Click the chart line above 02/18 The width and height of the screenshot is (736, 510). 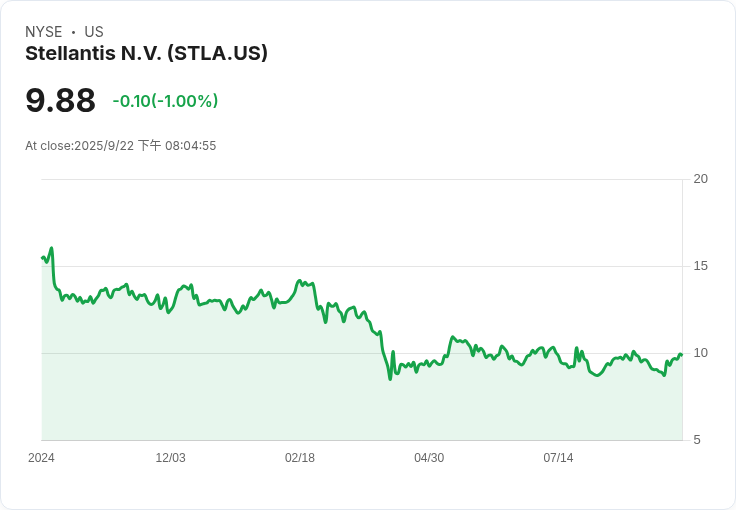300,281
